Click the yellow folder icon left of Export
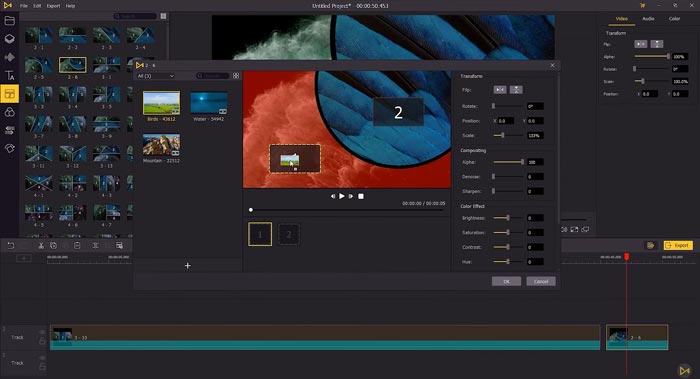Viewport: 700px width, 379px height. coord(650,246)
